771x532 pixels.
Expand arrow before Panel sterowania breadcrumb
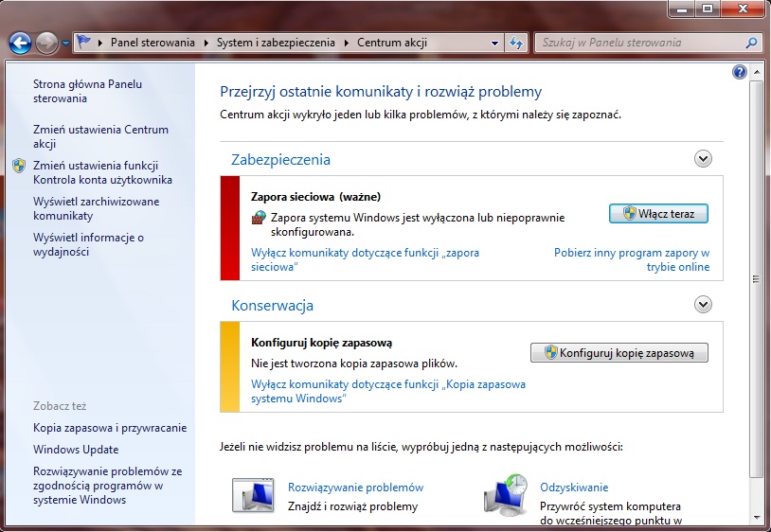tap(99, 43)
